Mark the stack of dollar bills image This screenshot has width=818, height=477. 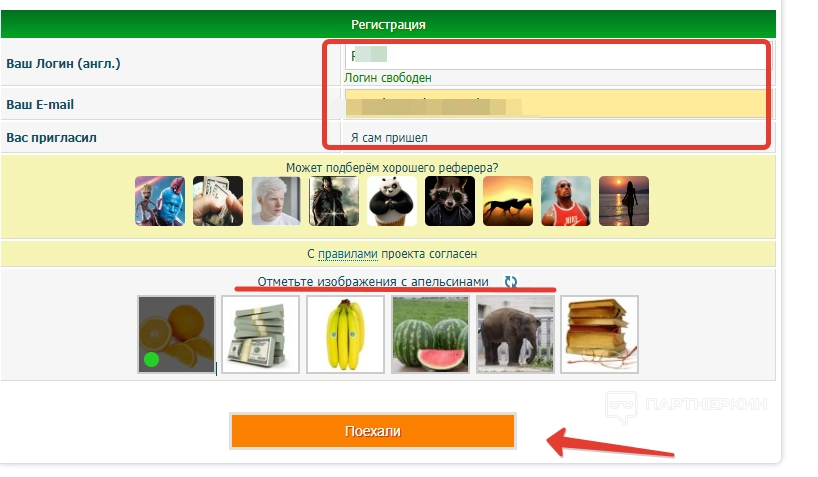pyautogui.click(x=261, y=335)
